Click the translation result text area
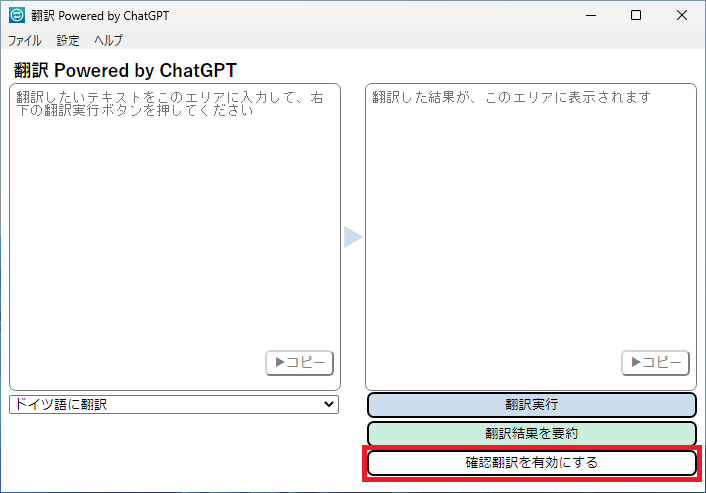This screenshot has width=706, height=493. click(531, 237)
